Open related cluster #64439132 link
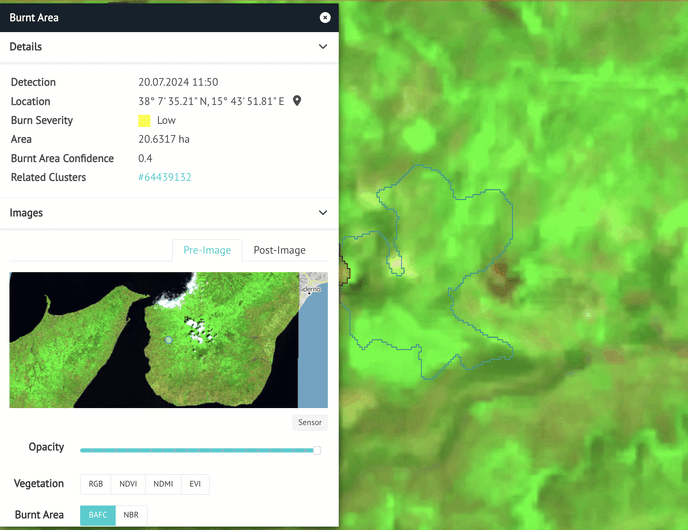 (165, 177)
